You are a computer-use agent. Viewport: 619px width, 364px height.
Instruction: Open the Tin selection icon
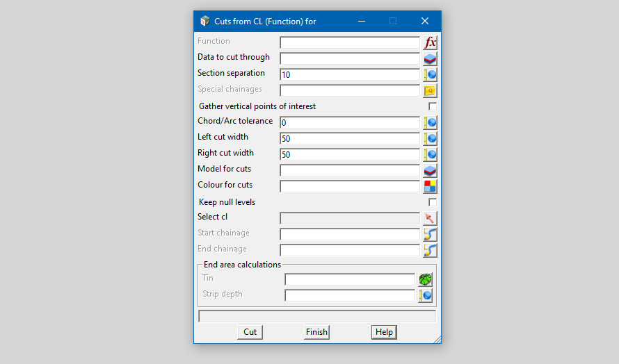click(425, 279)
